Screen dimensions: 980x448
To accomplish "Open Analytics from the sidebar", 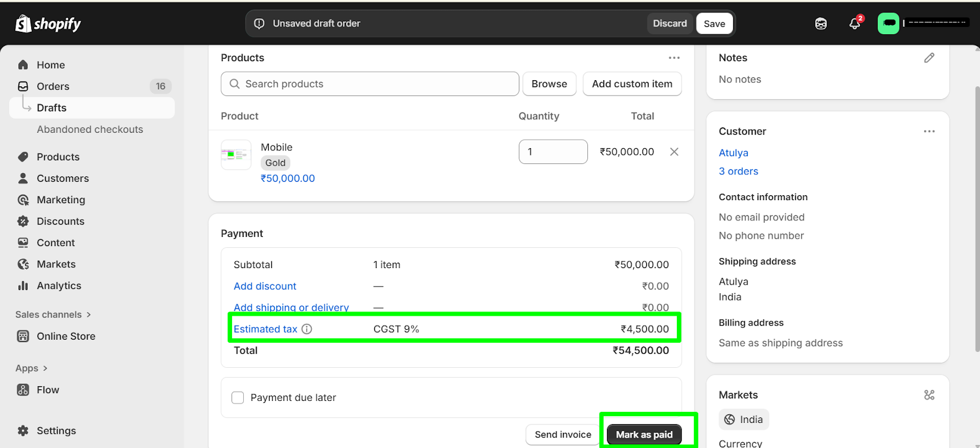I will 59,286.
